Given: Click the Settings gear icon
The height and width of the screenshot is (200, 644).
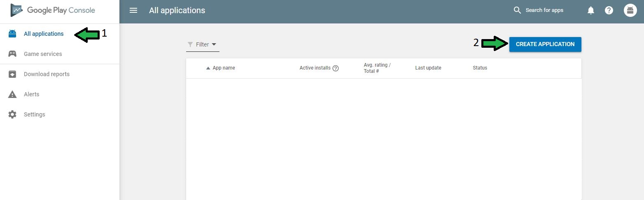Looking at the screenshot, I should pos(12,114).
